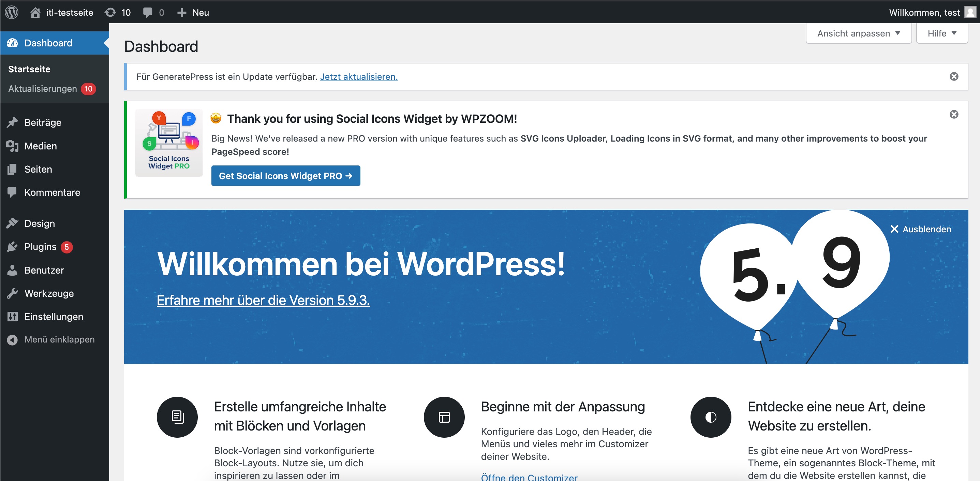
Task: Click the Dashboard gauge icon
Action: (x=12, y=43)
